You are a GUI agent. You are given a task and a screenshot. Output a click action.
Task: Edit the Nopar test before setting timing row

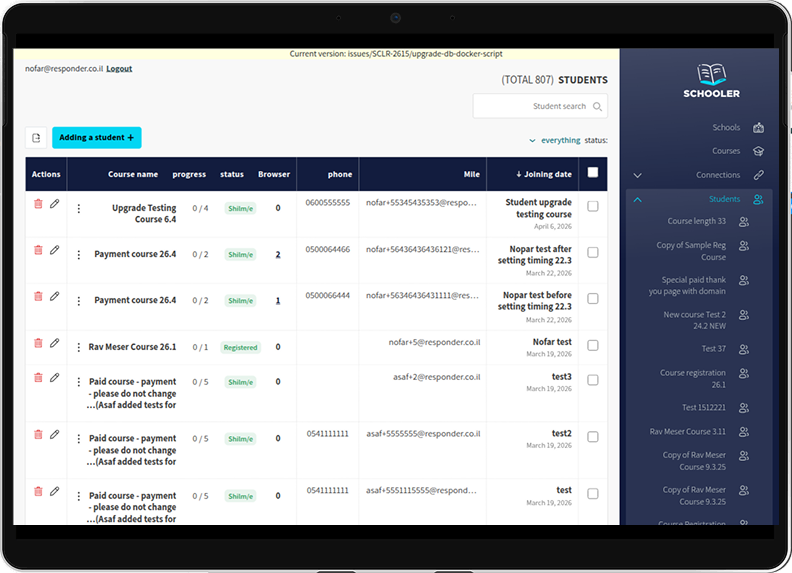click(x=55, y=296)
